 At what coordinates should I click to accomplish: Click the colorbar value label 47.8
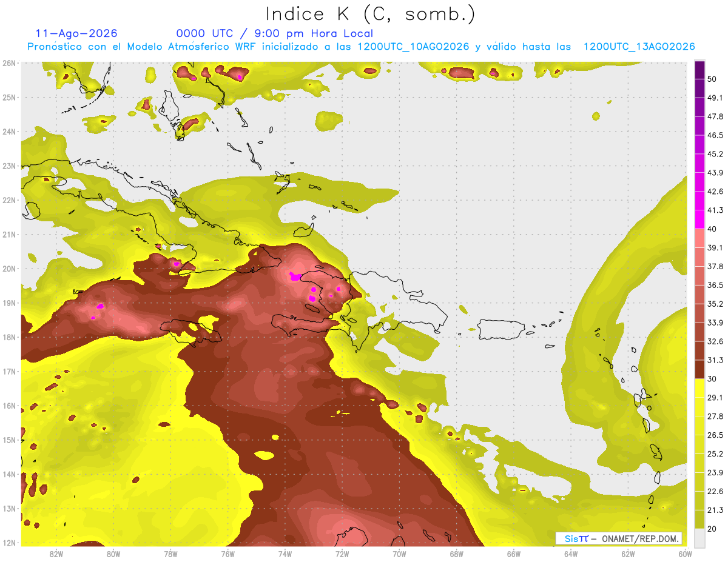pyautogui.click(x=715, y=116)
